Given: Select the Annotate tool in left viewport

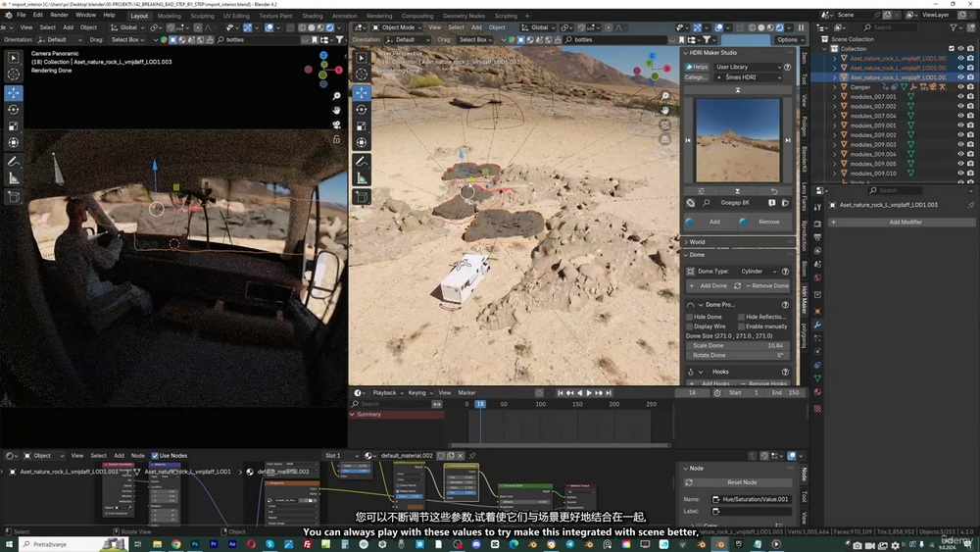Looking at the screenshot, I should click(x=13, y=162).
